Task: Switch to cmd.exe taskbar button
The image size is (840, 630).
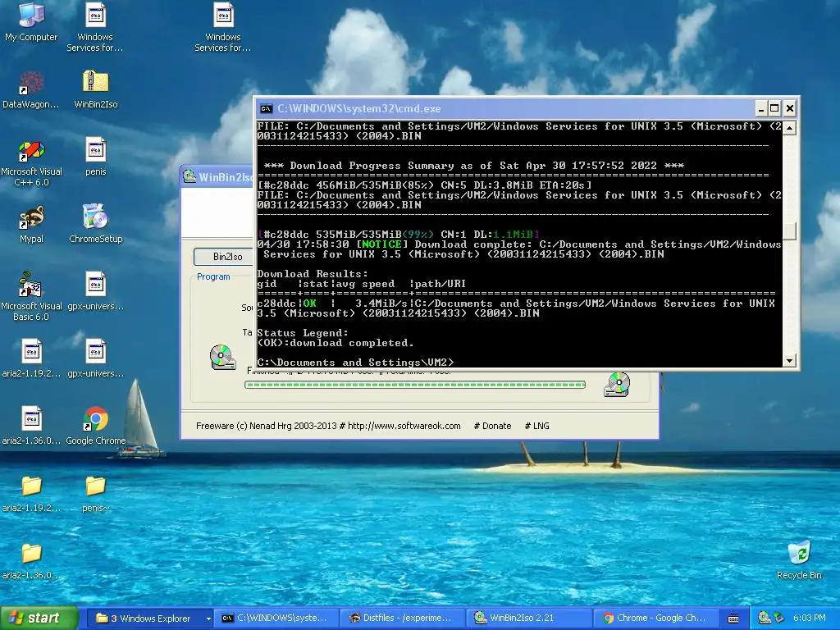Action: tap(277, 619)
